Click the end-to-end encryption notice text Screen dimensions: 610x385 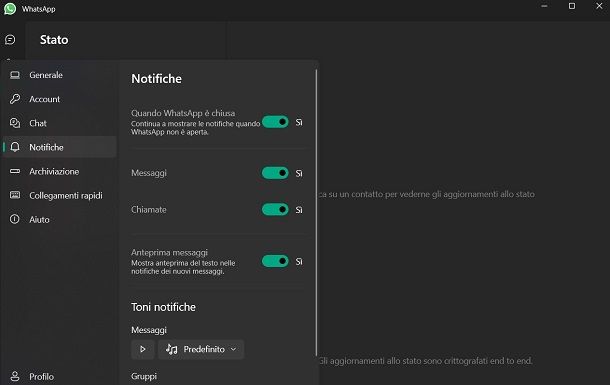(425, 361)
